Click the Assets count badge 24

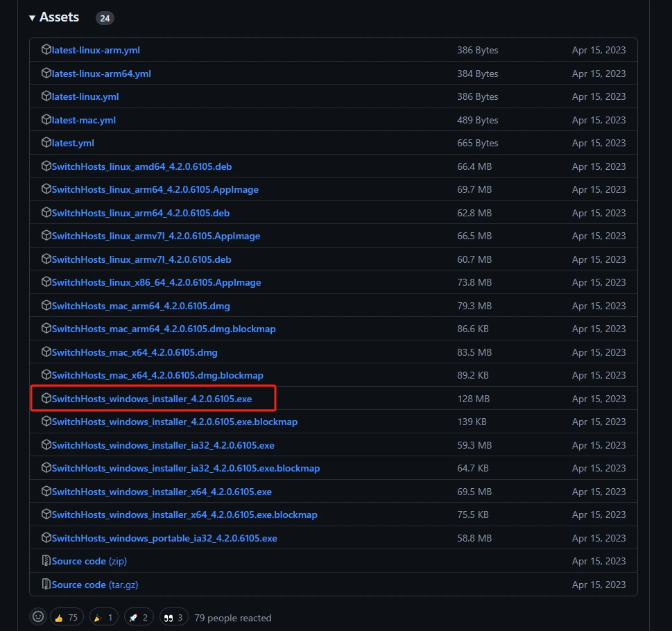pos(105,18)
